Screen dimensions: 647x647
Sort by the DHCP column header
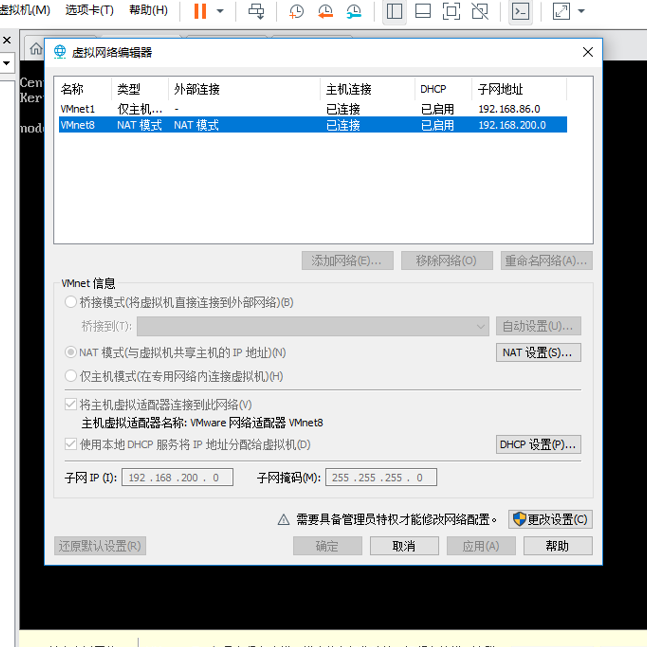tap(443, 89)
